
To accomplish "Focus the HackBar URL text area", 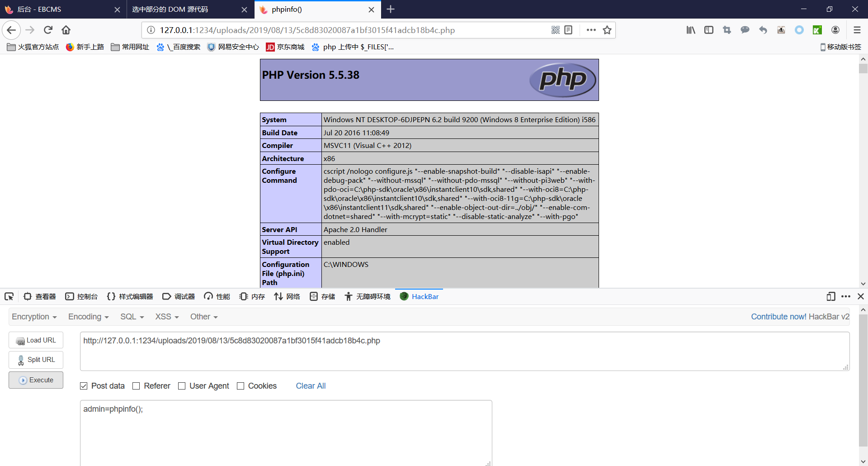I will click(465, 351).
